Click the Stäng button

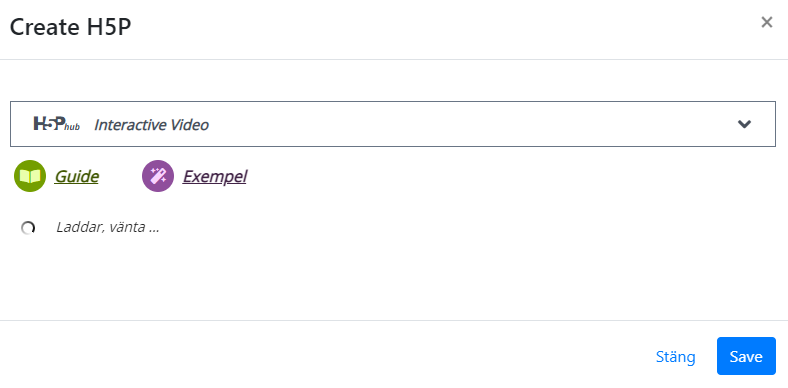(675, 356)
